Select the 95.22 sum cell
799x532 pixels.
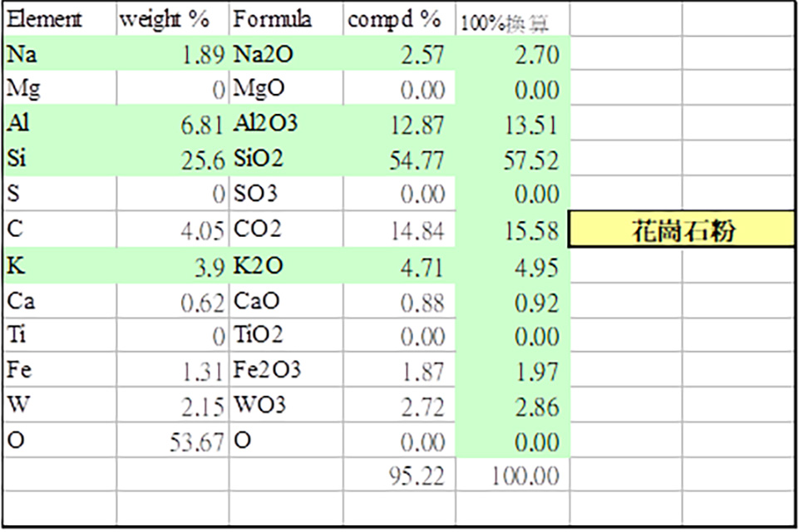click(x=399, y=475)
